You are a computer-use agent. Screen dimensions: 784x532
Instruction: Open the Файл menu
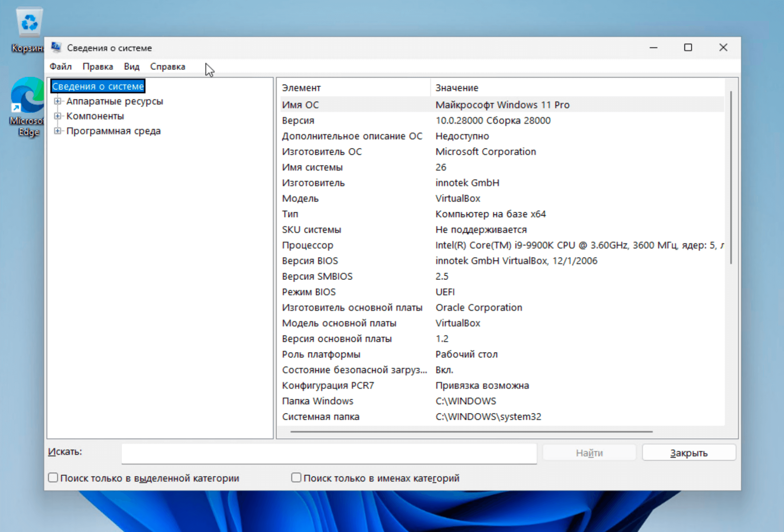click(60, 66)
